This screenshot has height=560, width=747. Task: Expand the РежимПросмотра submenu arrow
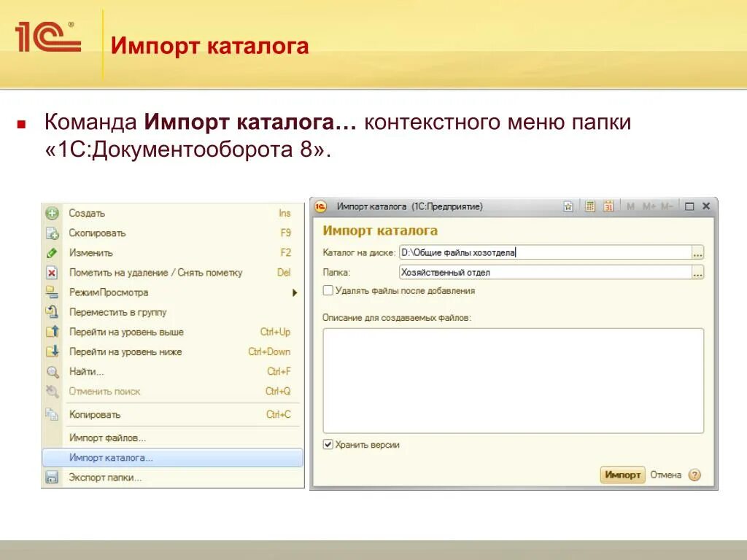[295, 292]
